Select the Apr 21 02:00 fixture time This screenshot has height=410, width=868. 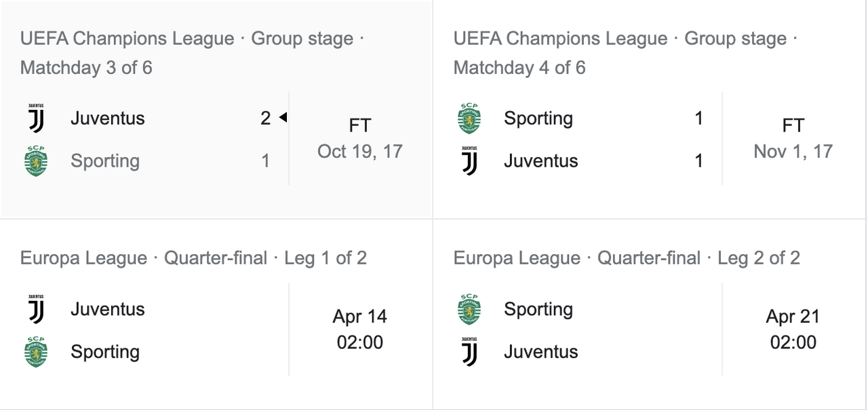(793, 329)
